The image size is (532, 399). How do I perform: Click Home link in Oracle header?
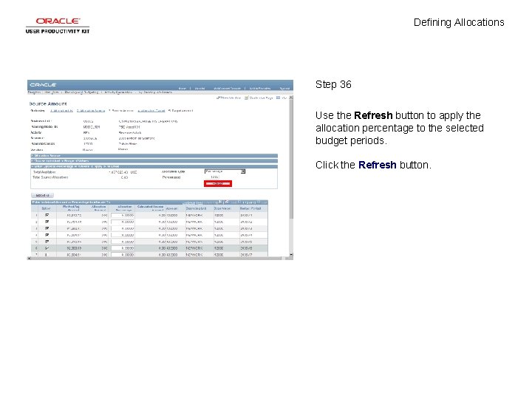pos(183,88)
